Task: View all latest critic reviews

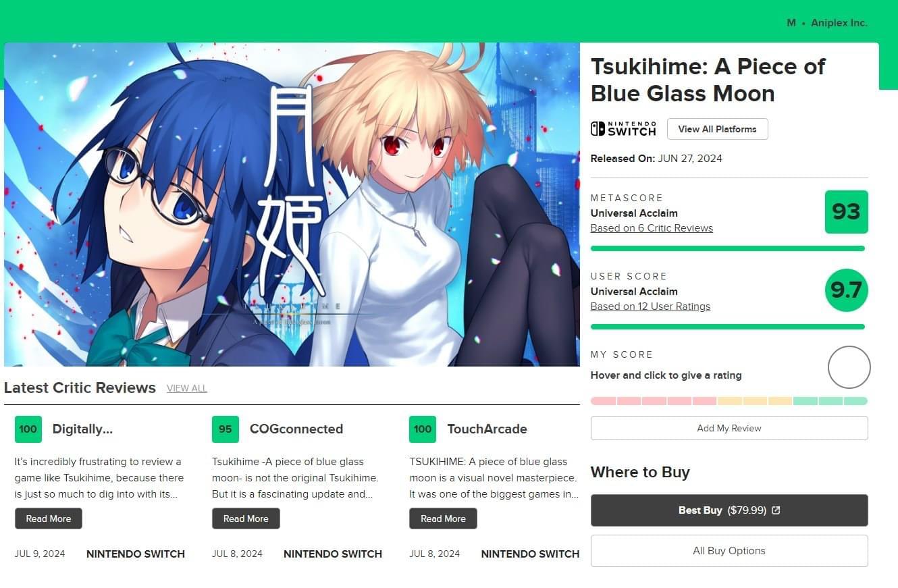Action: [x=187, y=389]
